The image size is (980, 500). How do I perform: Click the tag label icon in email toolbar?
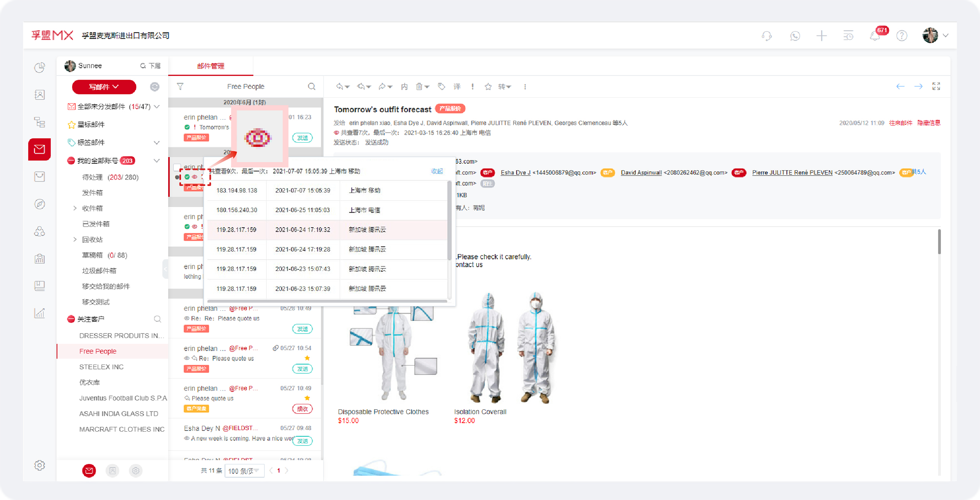click(x=441, y=87)
